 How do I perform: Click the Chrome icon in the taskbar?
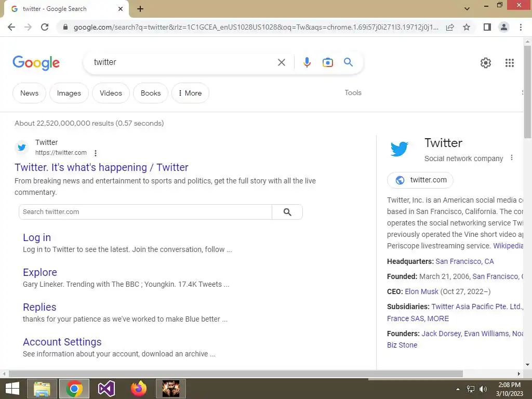[x=74, y=389]
